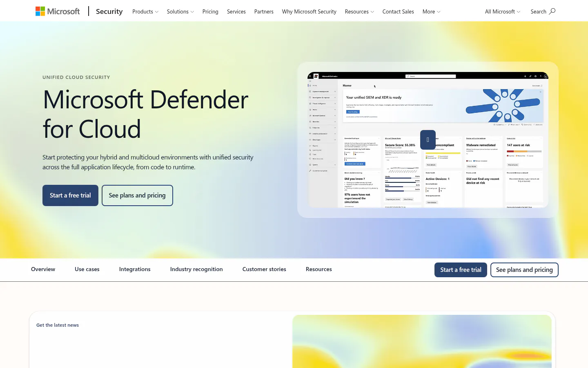Click the 'Microsoft Defender for Cloud' heading
This screenshot has width=588, height=368.
[x=145, y=114]
